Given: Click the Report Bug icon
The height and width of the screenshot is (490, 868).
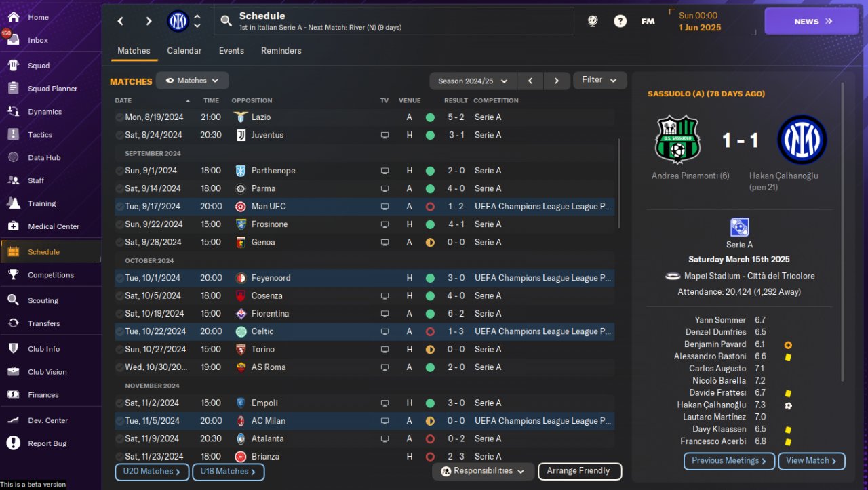Looking at the screenshot, I should point(13,443).
